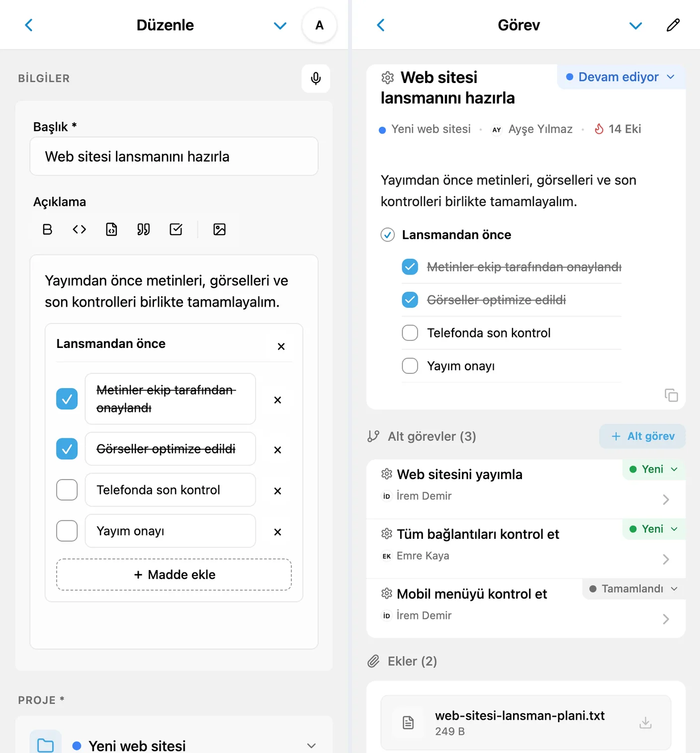Image resolution: width=700 pixels, height=753 pixels.
Task: Tick 'Yayım onayı' checkbox in task view
Action: (410, 366)
